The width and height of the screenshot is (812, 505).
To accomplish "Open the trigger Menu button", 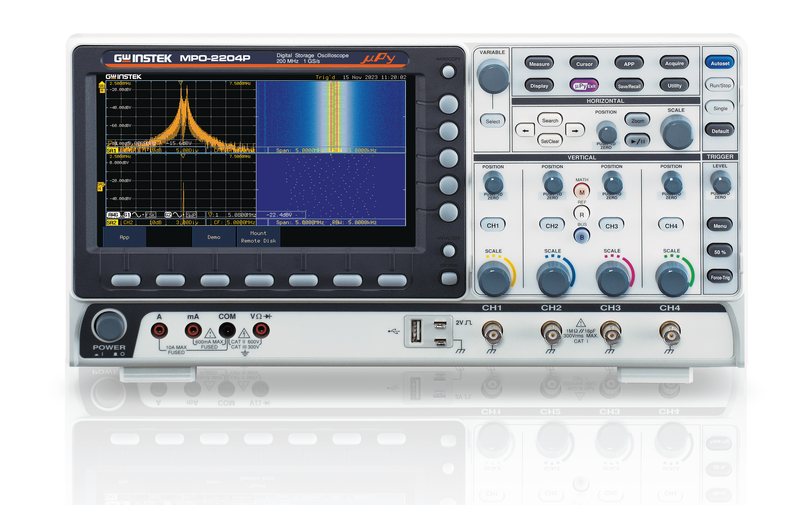I will point(720,226).
